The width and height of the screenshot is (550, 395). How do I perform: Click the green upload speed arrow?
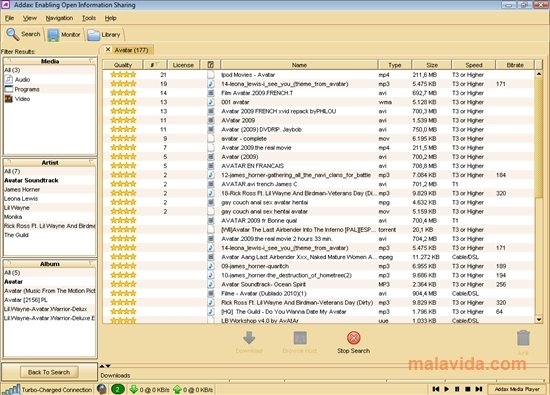(x=177, y=389)
